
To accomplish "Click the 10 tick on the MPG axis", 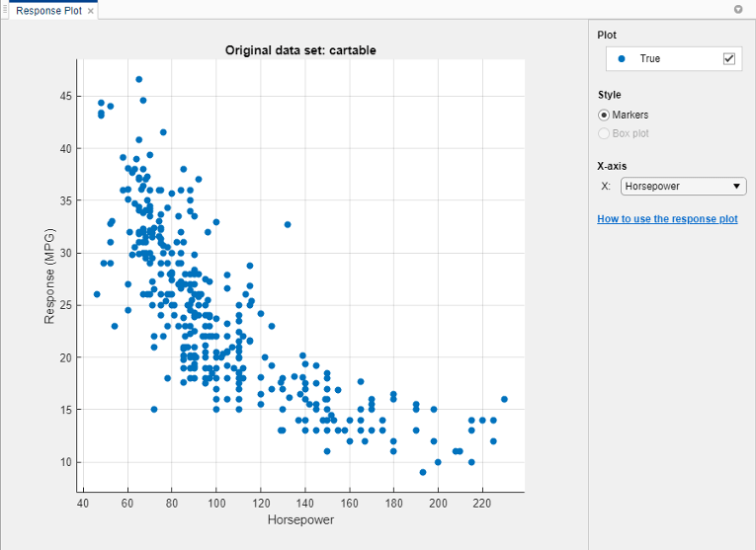I will (x=65, y=462).
